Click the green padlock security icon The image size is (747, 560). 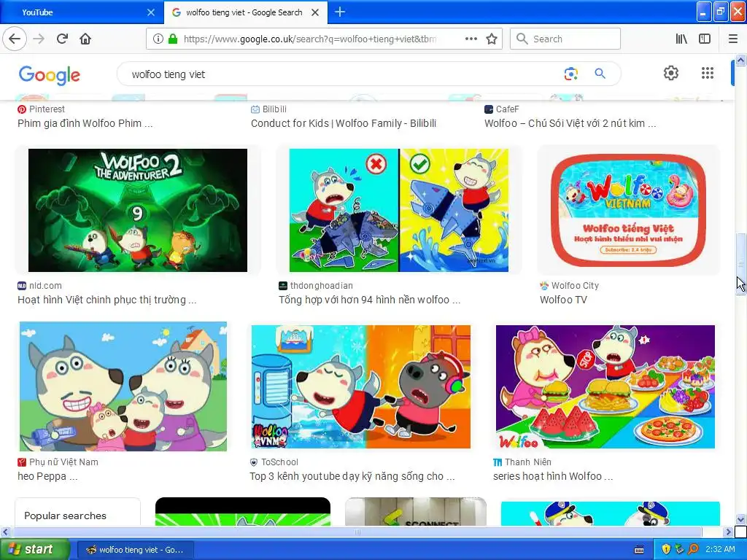173,39
